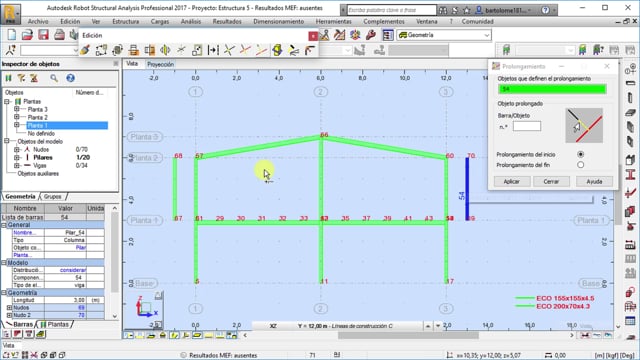
Task: Click the Extend (prolongamiento) icon in Edición
Action: point(261,50)
